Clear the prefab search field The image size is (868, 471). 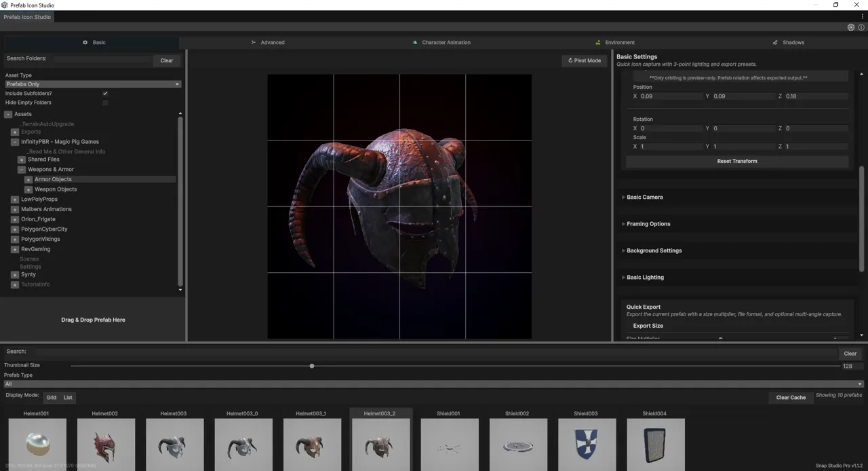coord(850,354)
